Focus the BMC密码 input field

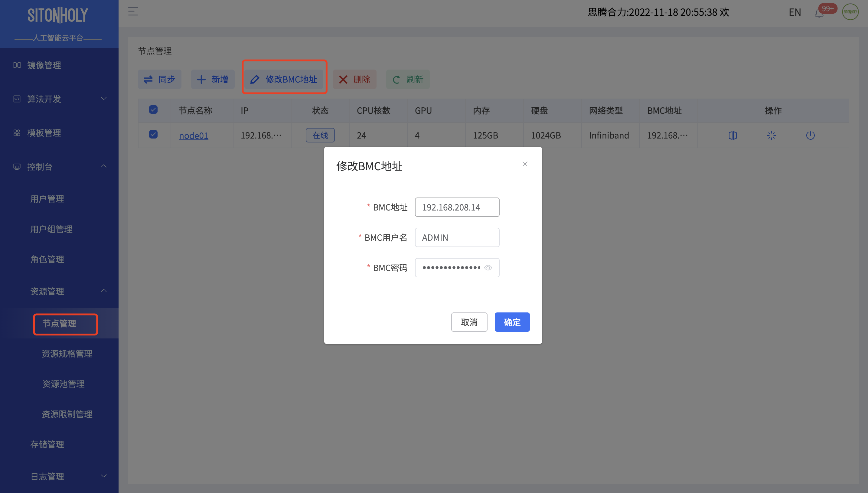457,267
